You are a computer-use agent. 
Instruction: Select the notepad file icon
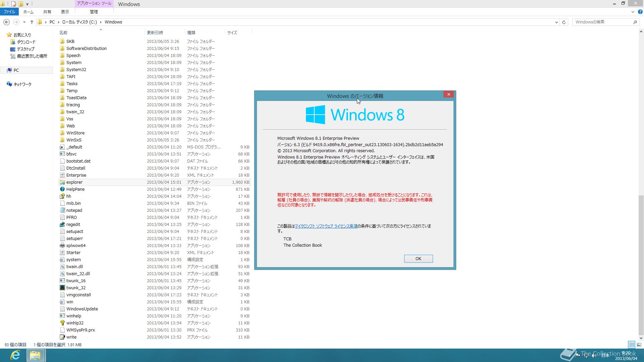click(x=62, y=210)
